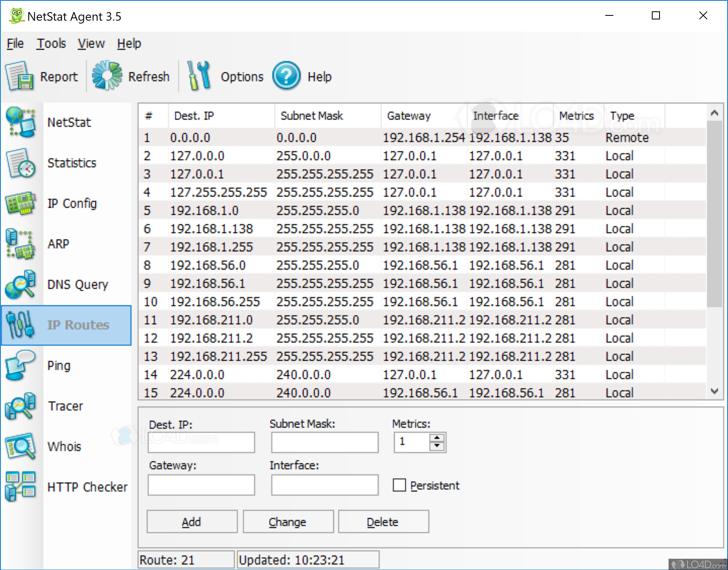The width and height of the screenshot is (728, 570).
Task: Open the ARP viewer
Action: coord(58,244)
